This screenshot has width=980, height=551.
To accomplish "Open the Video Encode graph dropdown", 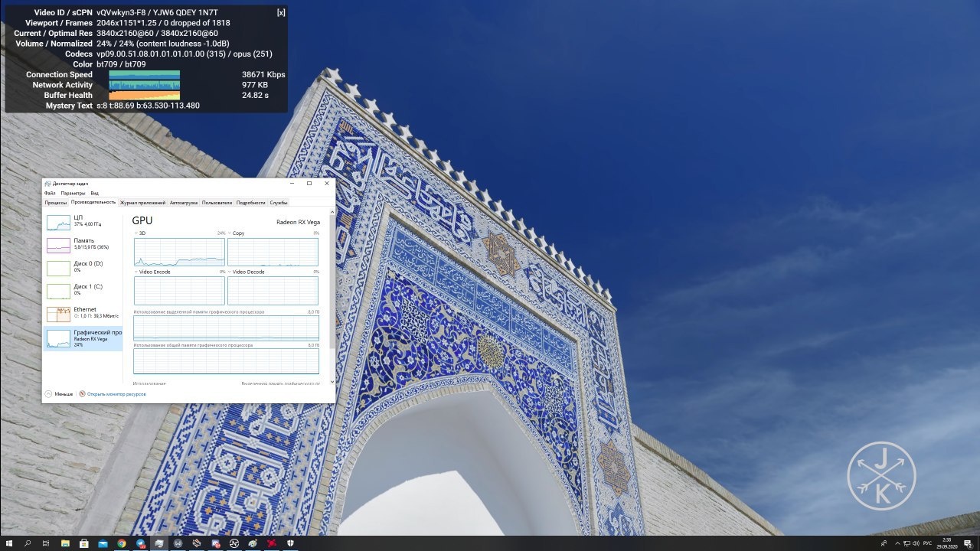I will pyautogui.click(x=152, y=272).
